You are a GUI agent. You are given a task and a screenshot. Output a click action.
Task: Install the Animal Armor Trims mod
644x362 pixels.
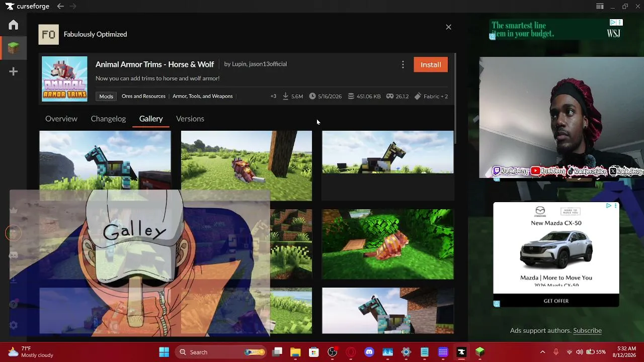click(431, 64)
